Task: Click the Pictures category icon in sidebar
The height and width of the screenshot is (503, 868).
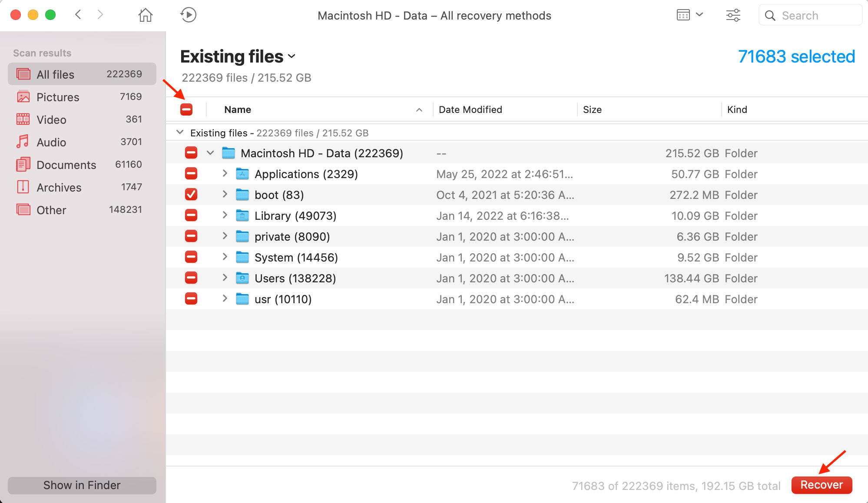Action: tap(22, 96)
